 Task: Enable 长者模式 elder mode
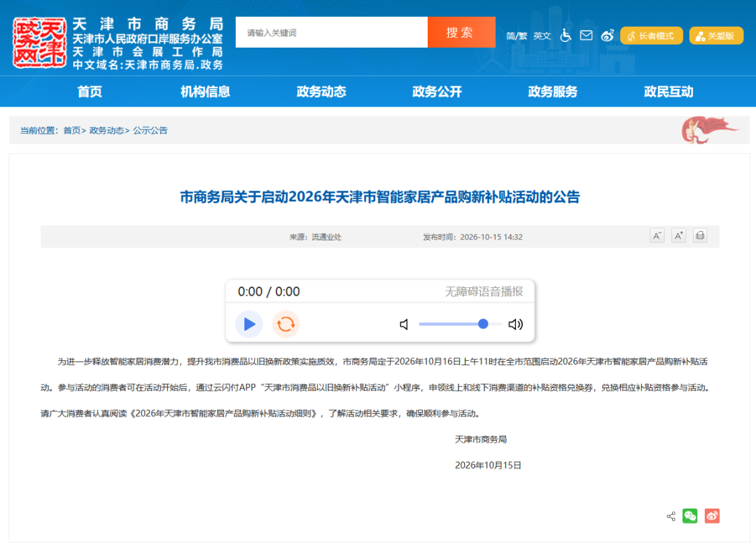[652, 36]
